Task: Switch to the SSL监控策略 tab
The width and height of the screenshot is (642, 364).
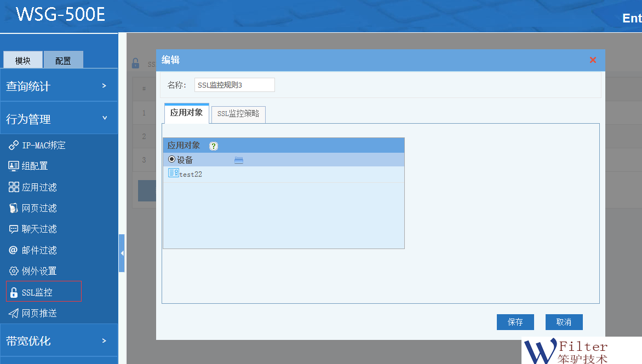Action: coord(238,114)
